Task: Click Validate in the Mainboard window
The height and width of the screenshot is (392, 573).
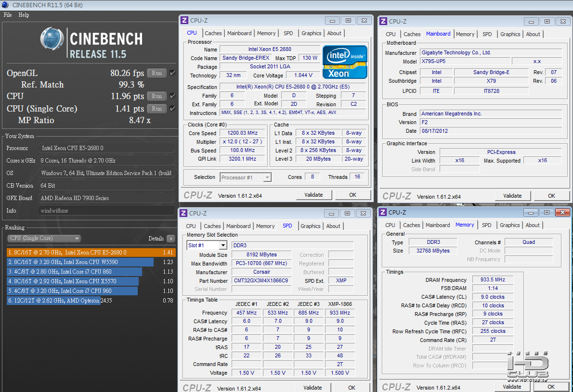Action: pyautogui.click(x=512, y=196)
